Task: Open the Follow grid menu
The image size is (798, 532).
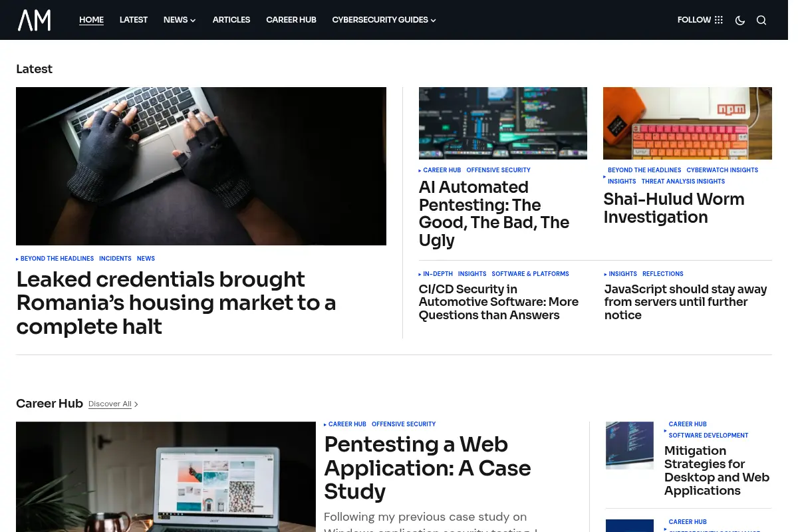Action: (x=700, y=20)
